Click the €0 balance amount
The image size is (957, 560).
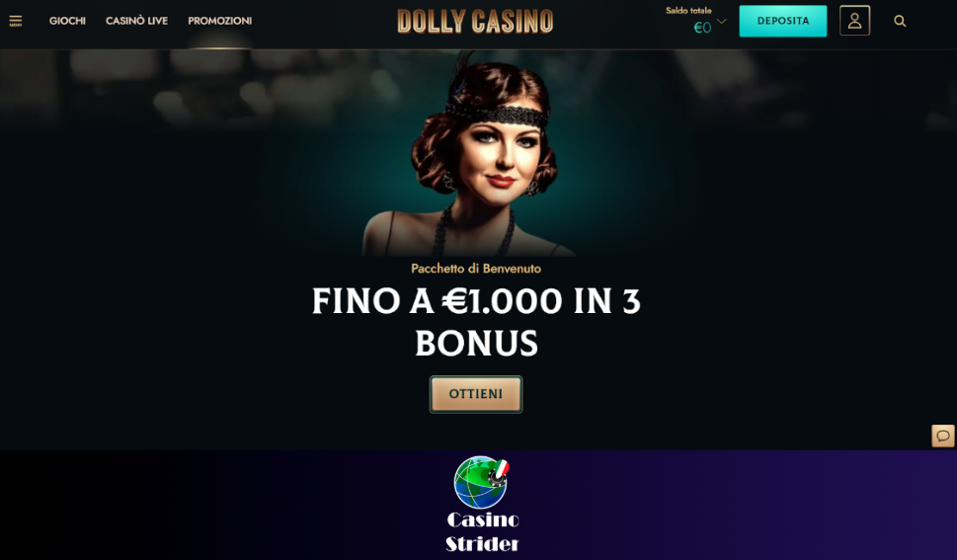pyautogui.click(x=702, y=28)
